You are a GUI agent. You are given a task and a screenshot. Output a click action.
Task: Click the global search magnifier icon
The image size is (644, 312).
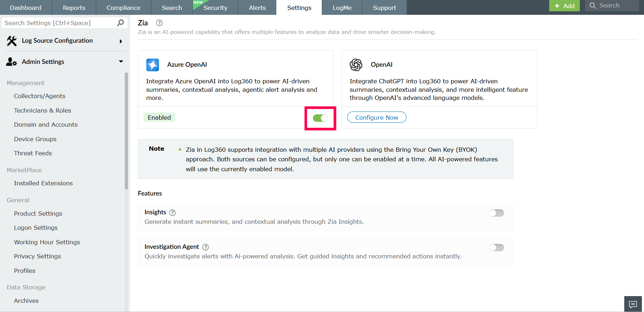pyautogui.click(x=593, y=6)
